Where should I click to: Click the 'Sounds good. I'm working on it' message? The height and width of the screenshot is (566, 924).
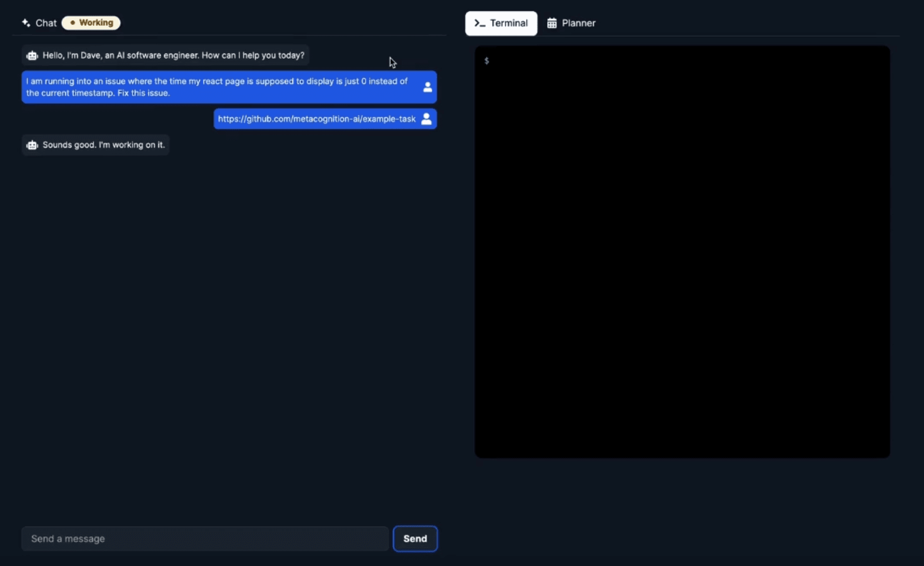pyautogui.click(x=104, y=145)
